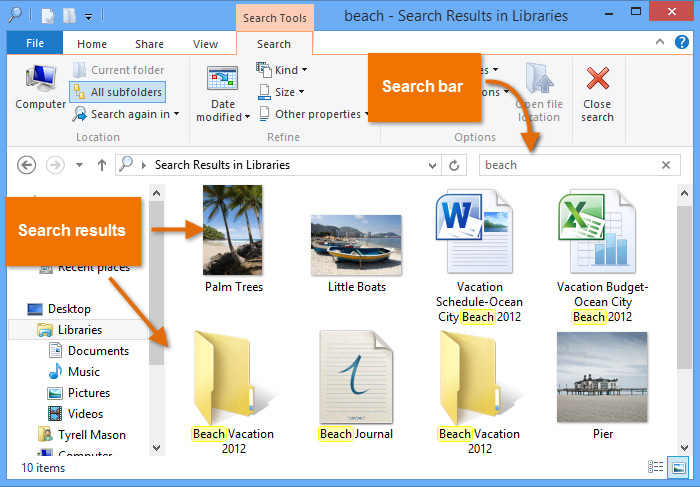
Task: Click the Up arrow navigation button
Action: tap(101, 165)
